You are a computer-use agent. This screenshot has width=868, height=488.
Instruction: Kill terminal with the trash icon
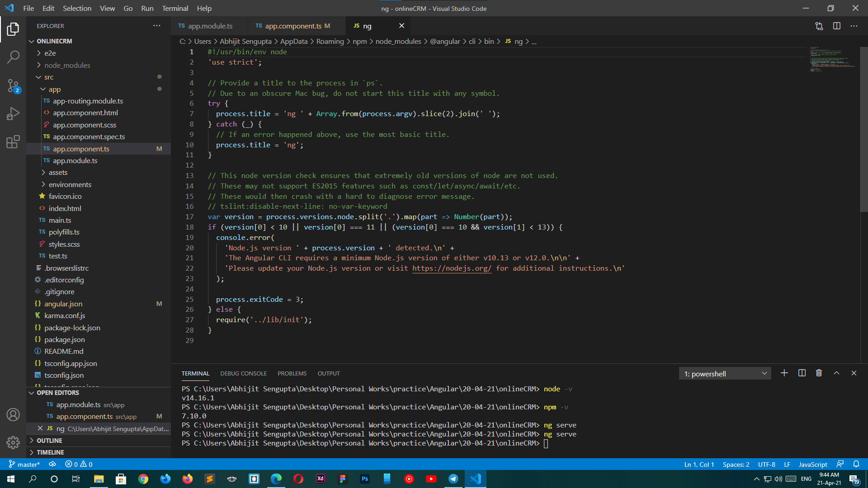click(819, 373)
